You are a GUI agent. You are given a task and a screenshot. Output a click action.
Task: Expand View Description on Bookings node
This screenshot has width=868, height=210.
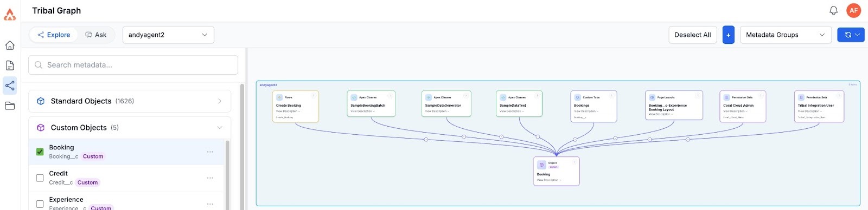pos(586,111)
